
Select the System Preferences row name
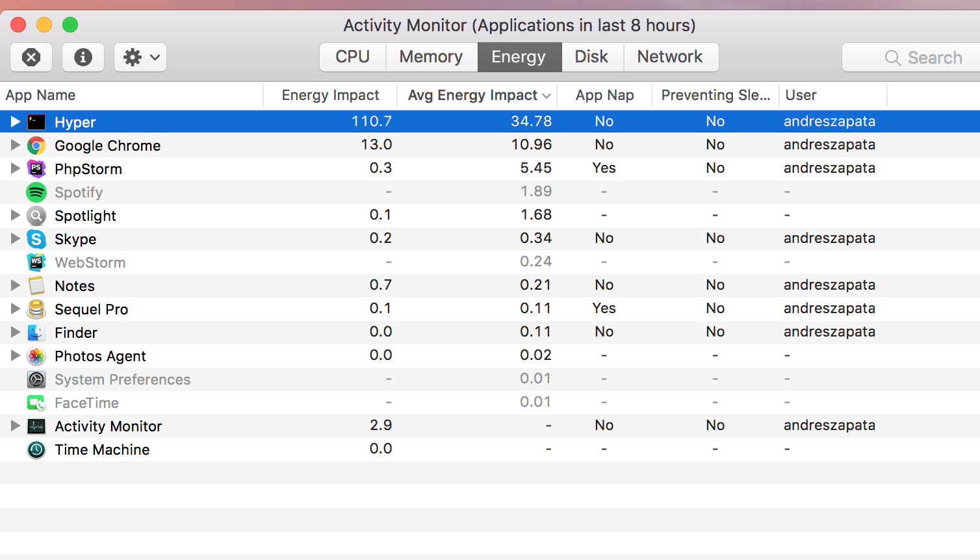(x=122, y=379)
